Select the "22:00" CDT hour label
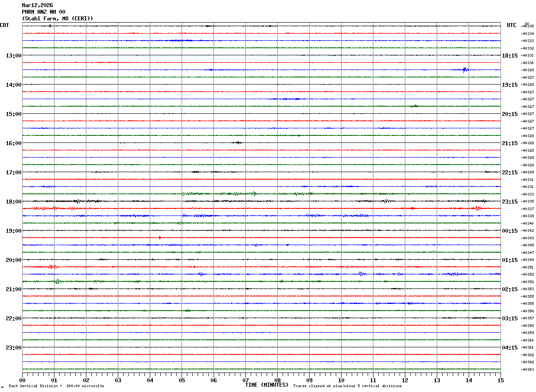Image resolution: width=536 pixels, height=392 pixels. pyautogui.click(x=13, y=318)
